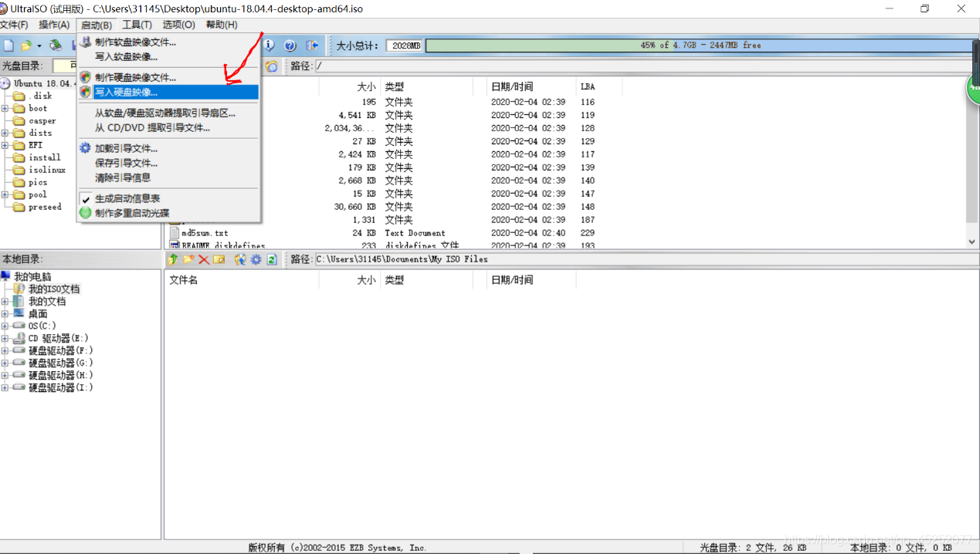Click the 45% of 4.7GB capacity bar
Screen dimensions: 980x554
(x=700, y=46)
